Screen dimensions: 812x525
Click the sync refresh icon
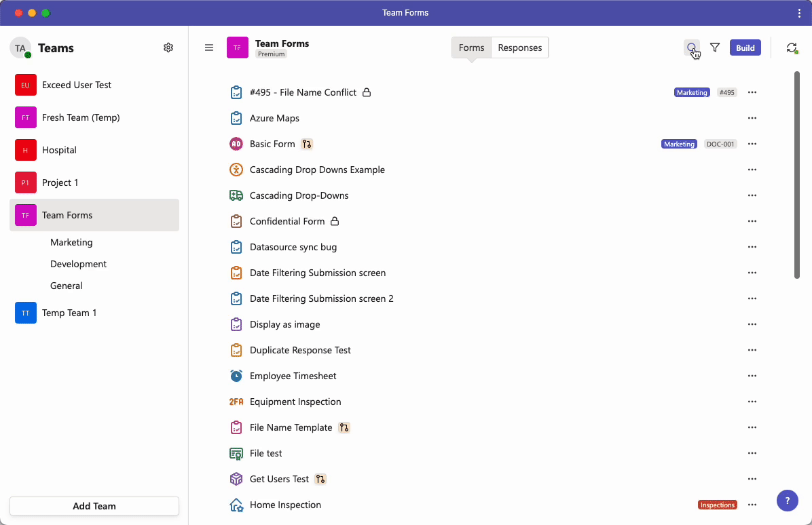[791, 47]
